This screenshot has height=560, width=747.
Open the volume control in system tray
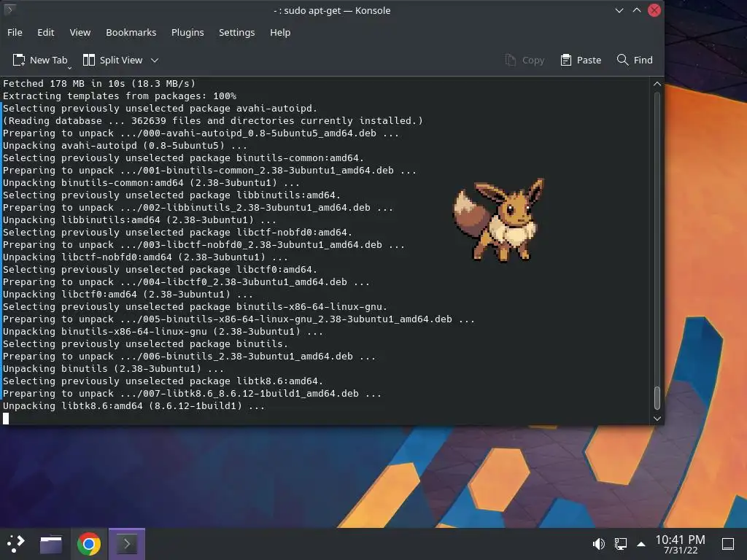[x=598, y=544]
